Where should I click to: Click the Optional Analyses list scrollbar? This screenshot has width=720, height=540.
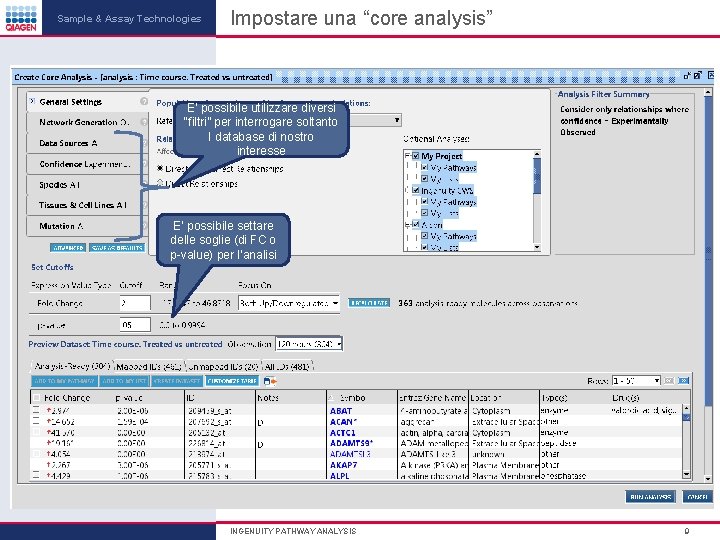(537, 201)
